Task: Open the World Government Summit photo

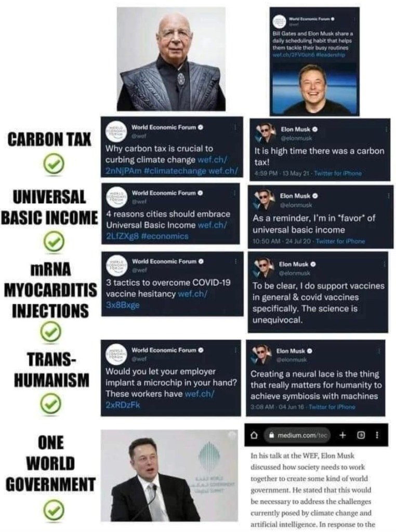Action: pos(169,475)
